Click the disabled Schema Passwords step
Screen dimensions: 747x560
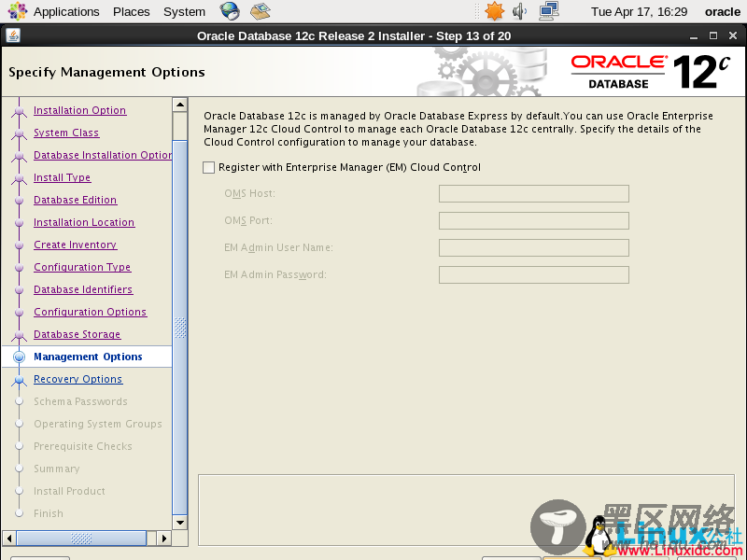[x=80, y=401]
